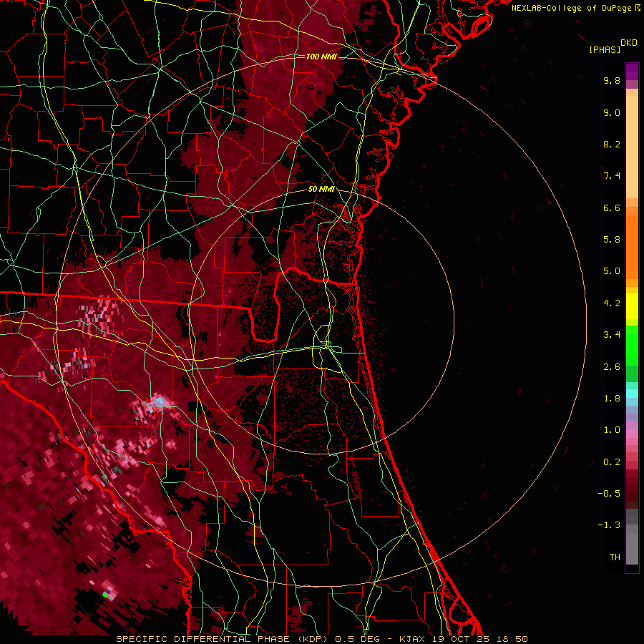
Task: Click the 2.6 legend value
Action: coord(612,367)
